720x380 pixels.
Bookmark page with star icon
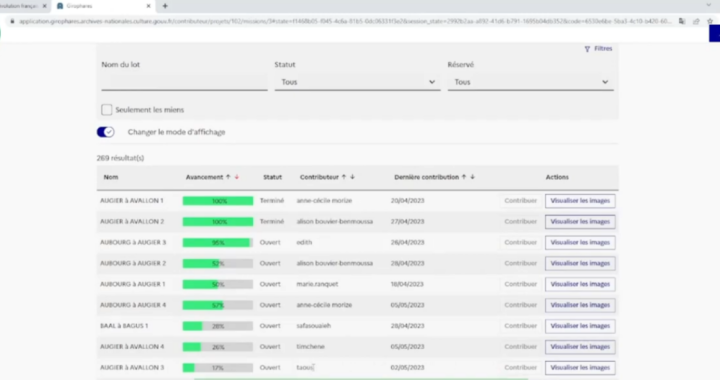(710, 21)
